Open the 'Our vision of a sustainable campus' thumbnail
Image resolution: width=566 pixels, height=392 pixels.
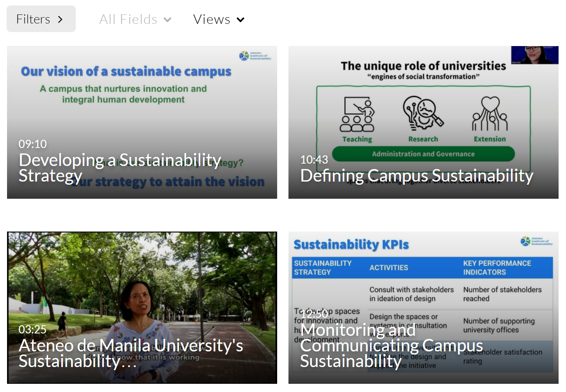tap(142, 98)
